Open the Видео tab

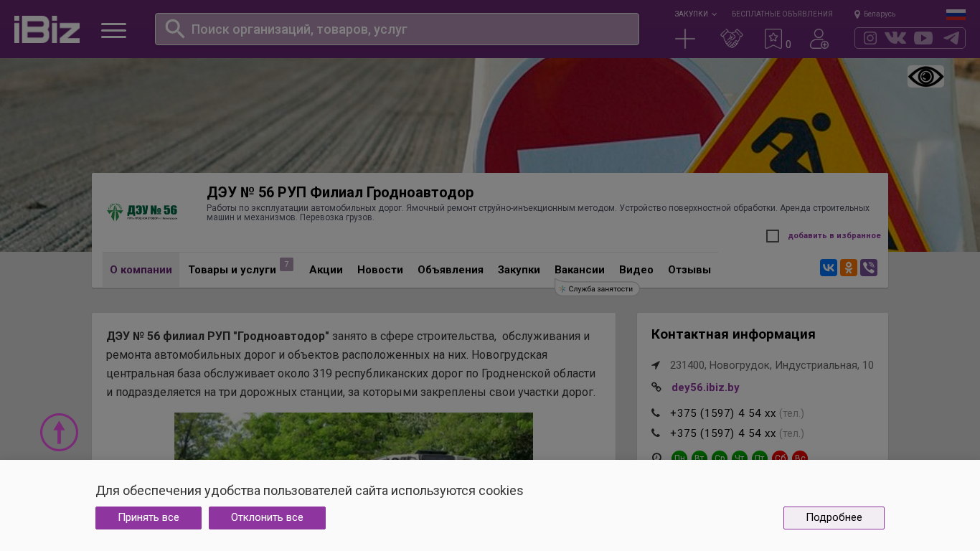tap(636, 270)
